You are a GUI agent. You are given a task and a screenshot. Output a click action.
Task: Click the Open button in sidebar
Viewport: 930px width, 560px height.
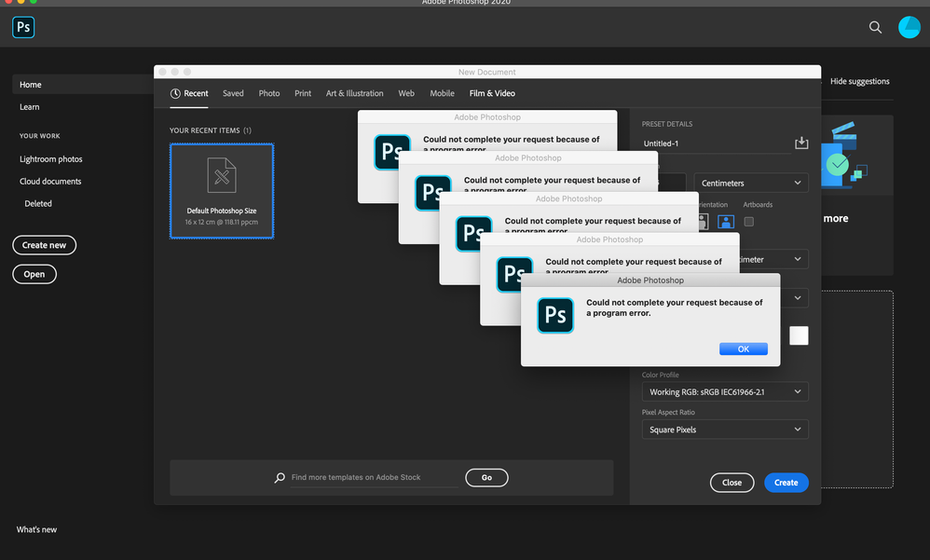click(x=34, y=274)
